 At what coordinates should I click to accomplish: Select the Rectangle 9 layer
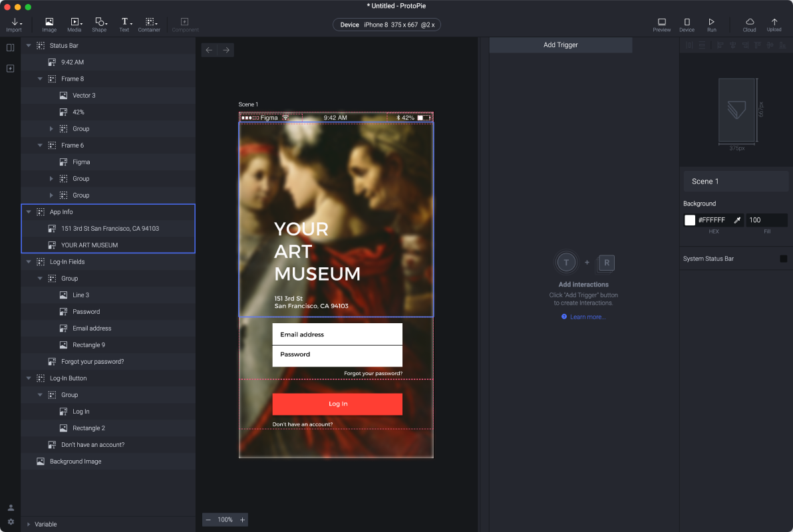[108, 345]
